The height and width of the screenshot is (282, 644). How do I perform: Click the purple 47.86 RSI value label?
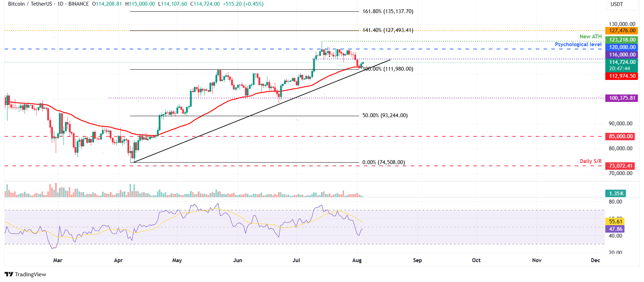(x=615, y=229)
